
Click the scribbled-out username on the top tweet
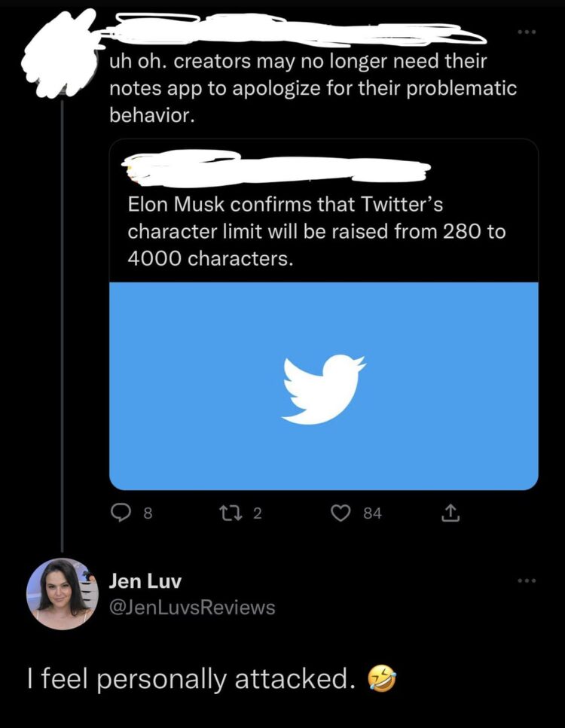point(286,32)
